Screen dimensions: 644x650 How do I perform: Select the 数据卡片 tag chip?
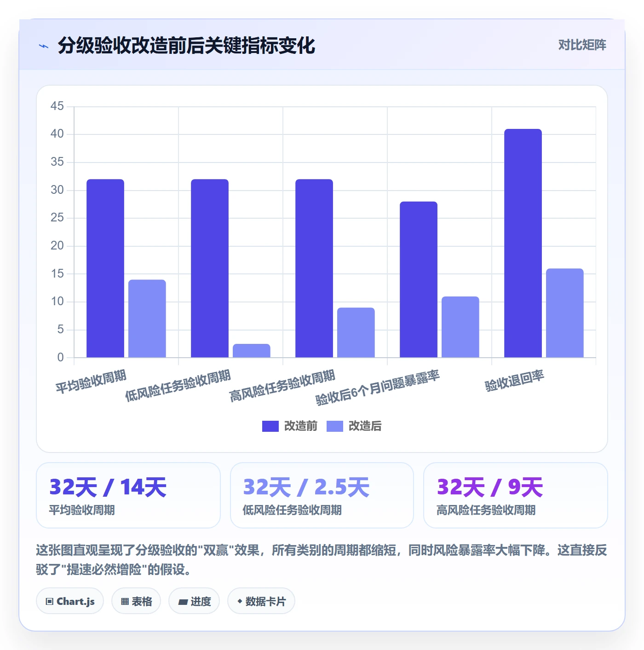click(x=261, y=601)
